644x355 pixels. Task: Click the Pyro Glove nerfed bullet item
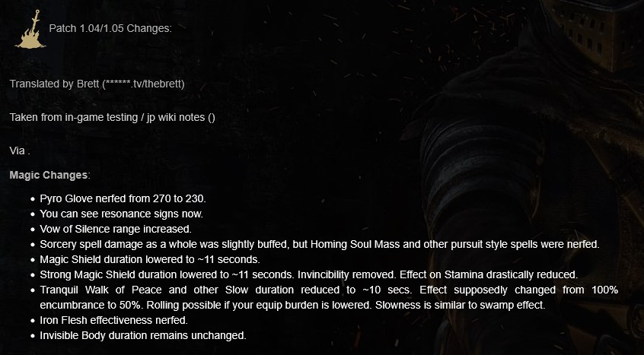tap(123, 198)
